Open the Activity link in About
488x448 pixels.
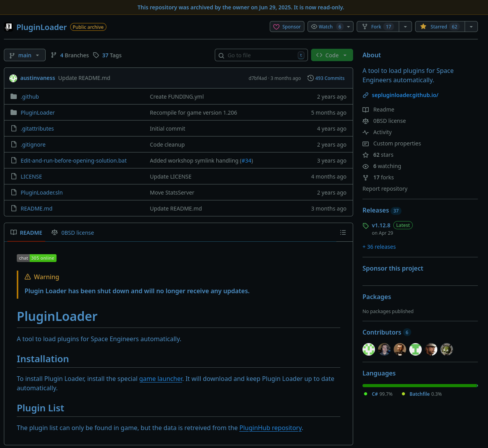(382, 132)
